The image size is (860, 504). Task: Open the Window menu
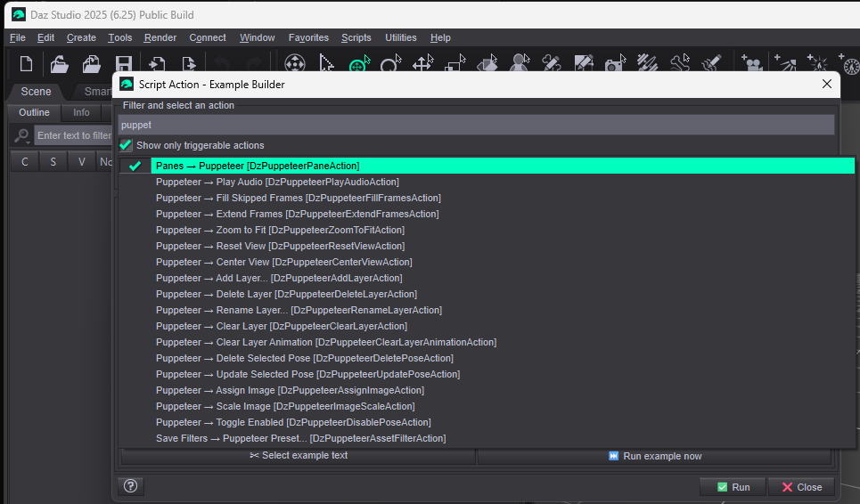[x=258, y=37]
